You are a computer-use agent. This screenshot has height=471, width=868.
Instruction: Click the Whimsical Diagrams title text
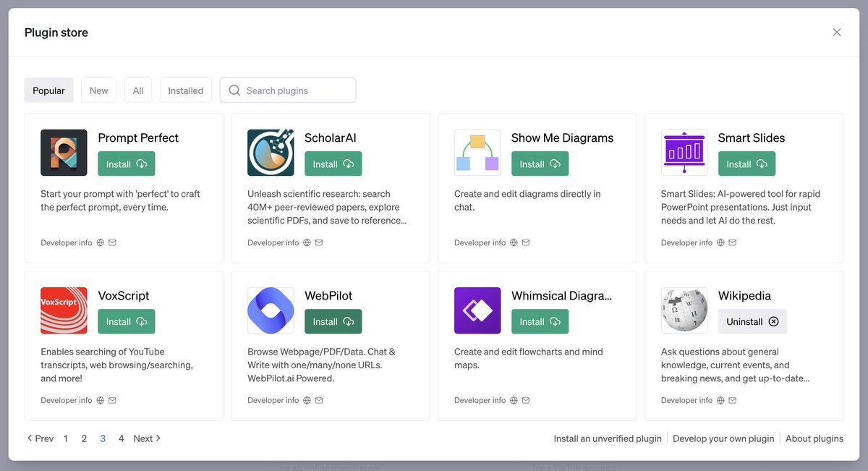click(561, 296)
